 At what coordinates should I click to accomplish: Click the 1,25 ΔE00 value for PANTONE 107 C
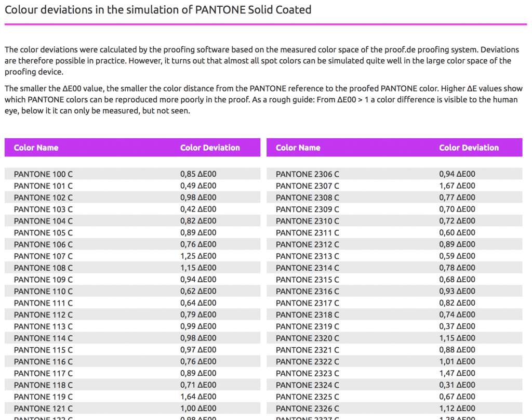click(x=198, y=256)
